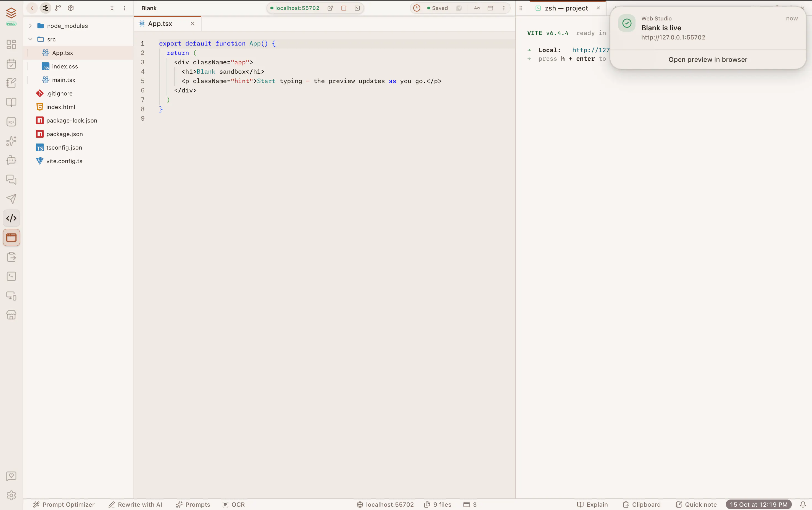Open the terminal sidebar icon
The height and width of the screenshot is (510, 812).
[x=12, y=276]
